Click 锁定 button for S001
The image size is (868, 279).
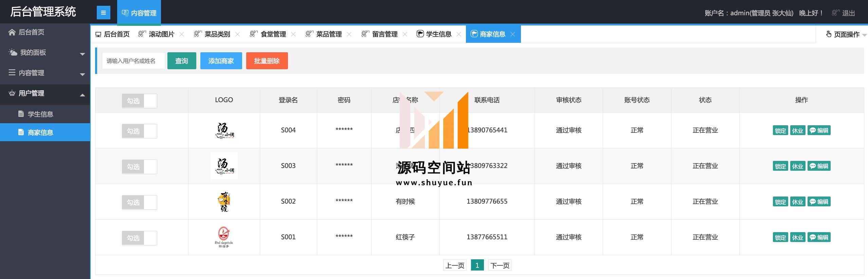tap(780, 237)
